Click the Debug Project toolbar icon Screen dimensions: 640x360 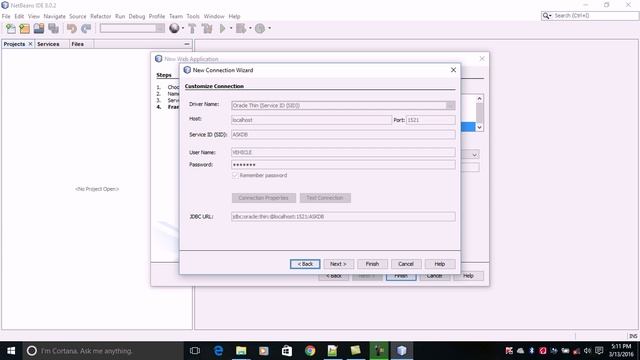click(x=241, y=29)
